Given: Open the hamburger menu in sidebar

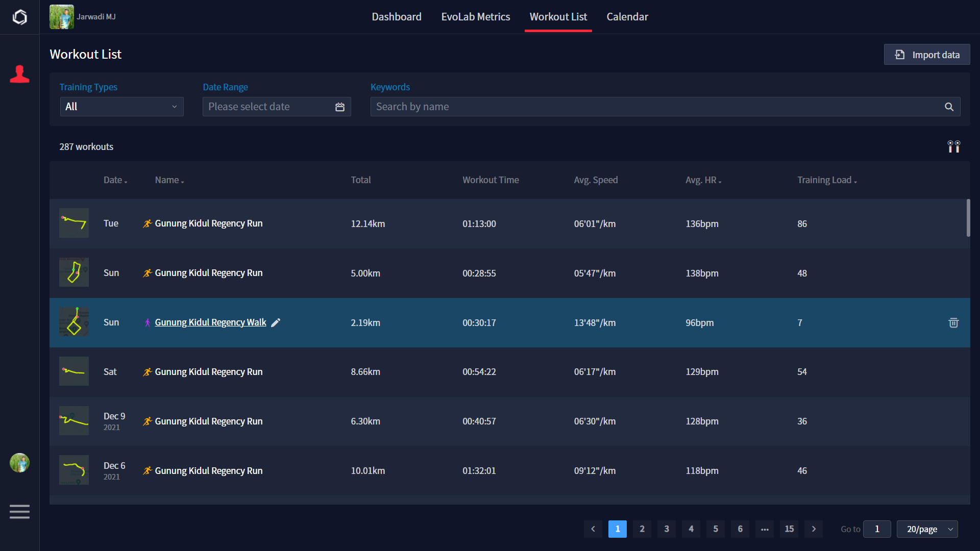Looking at the screenshot, I should [x=19, y=511].
